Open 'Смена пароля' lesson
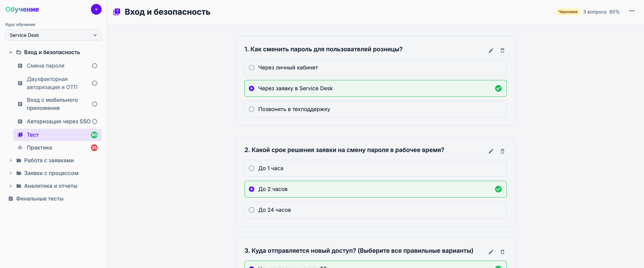The width and height of the screenshot is (644, 268). pos(46,66)
